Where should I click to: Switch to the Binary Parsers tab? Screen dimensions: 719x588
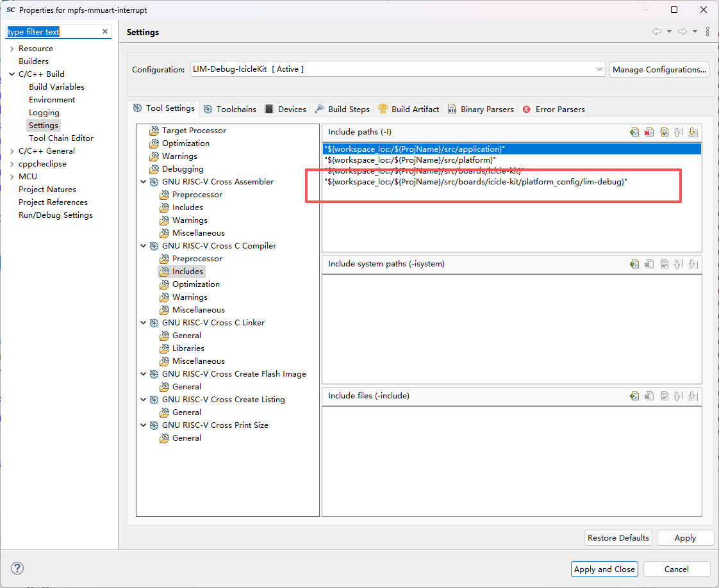click(481, 109)
